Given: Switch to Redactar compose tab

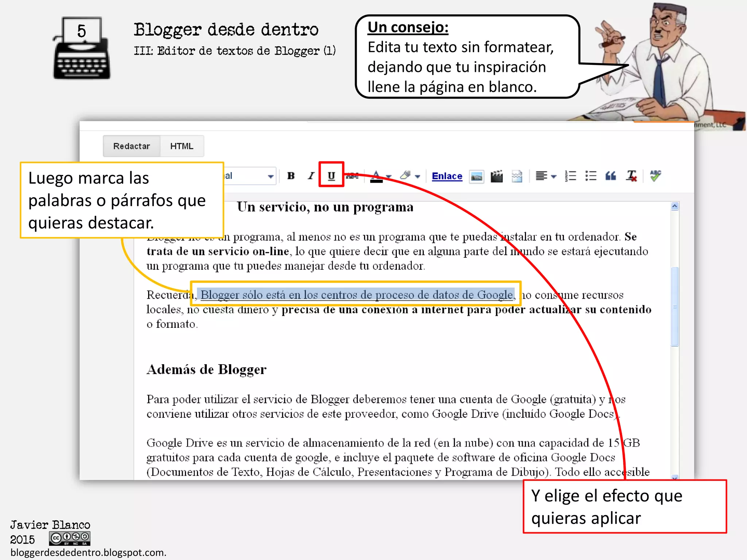Looking at the screenshot, I should point(132,146).
